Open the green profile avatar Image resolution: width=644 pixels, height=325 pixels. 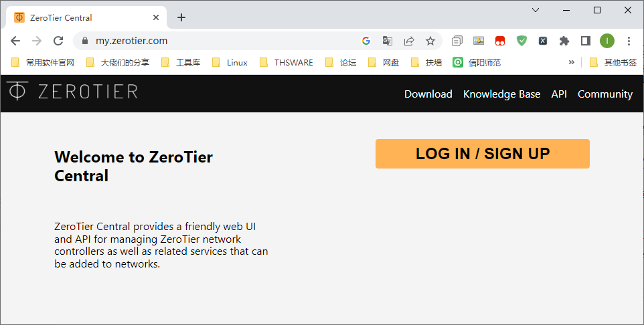point(607,41)
